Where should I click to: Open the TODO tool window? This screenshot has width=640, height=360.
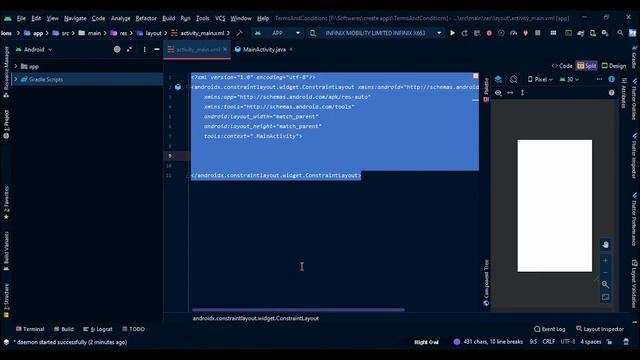coord(133,329)
